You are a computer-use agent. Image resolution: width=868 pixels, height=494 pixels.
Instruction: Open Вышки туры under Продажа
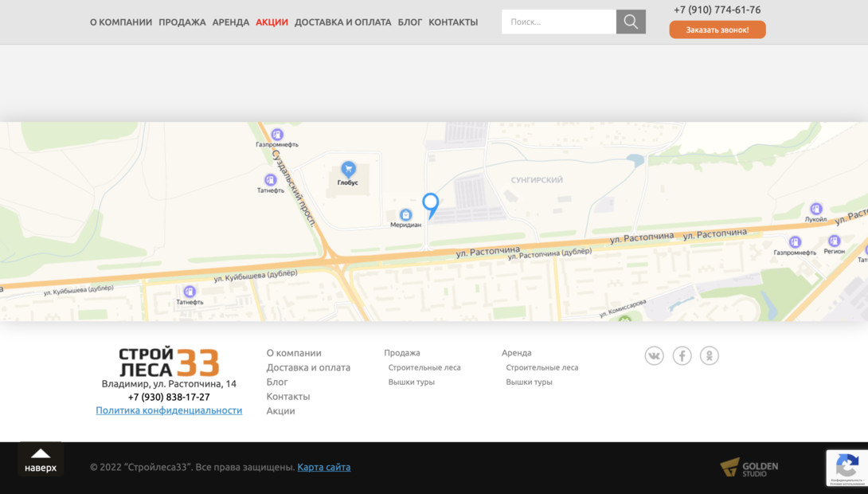tap(411, 382)
